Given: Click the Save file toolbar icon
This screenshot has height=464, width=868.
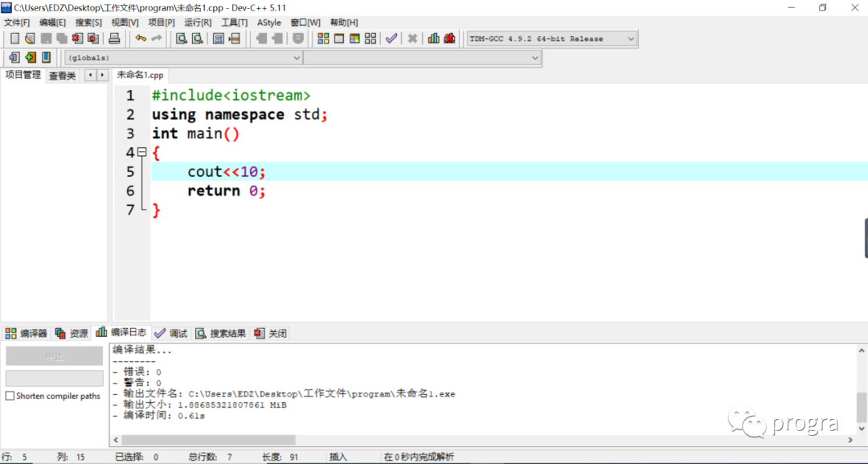Looking at the screenshot, I should (x=47, y=39).
